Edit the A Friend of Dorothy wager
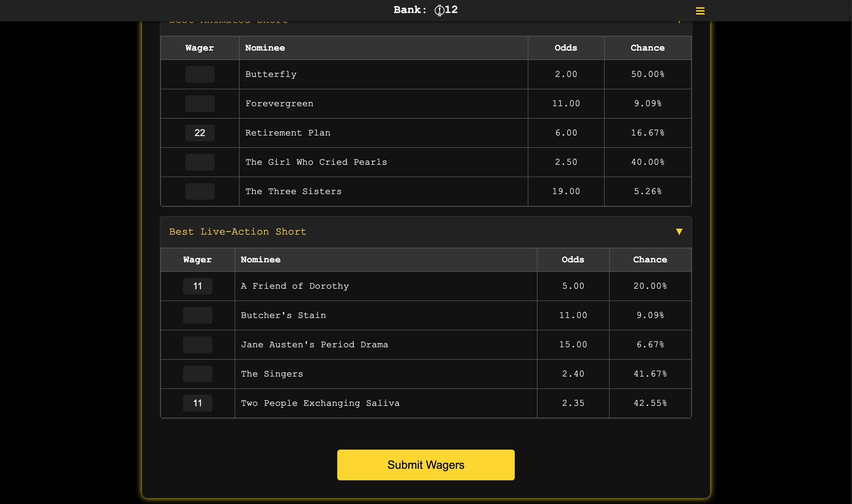Viewport: 852px width, 504px height. pyautogui.click(x=197, y=286)
